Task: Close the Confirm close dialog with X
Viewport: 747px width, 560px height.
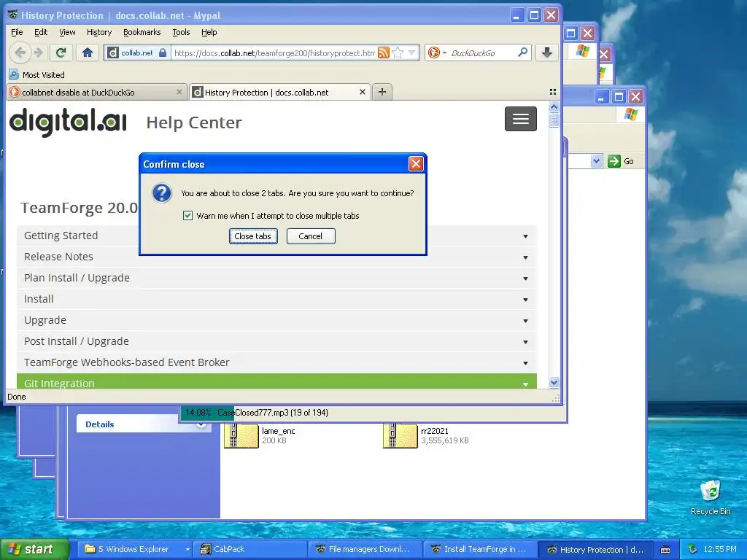Action: pos(416,164)
